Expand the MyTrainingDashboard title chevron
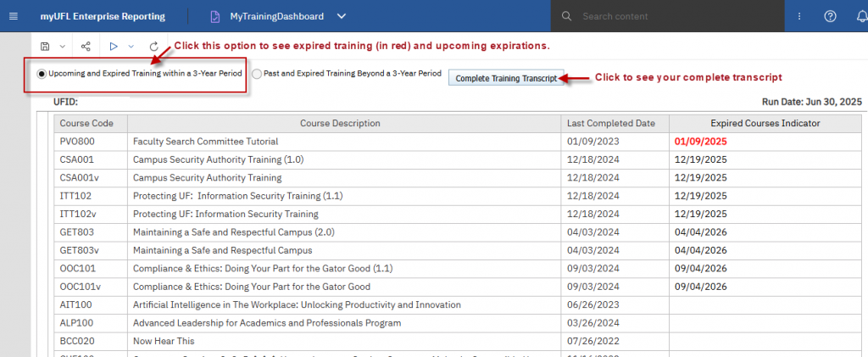This screenshot has width=868, height=357. (342, 17)
